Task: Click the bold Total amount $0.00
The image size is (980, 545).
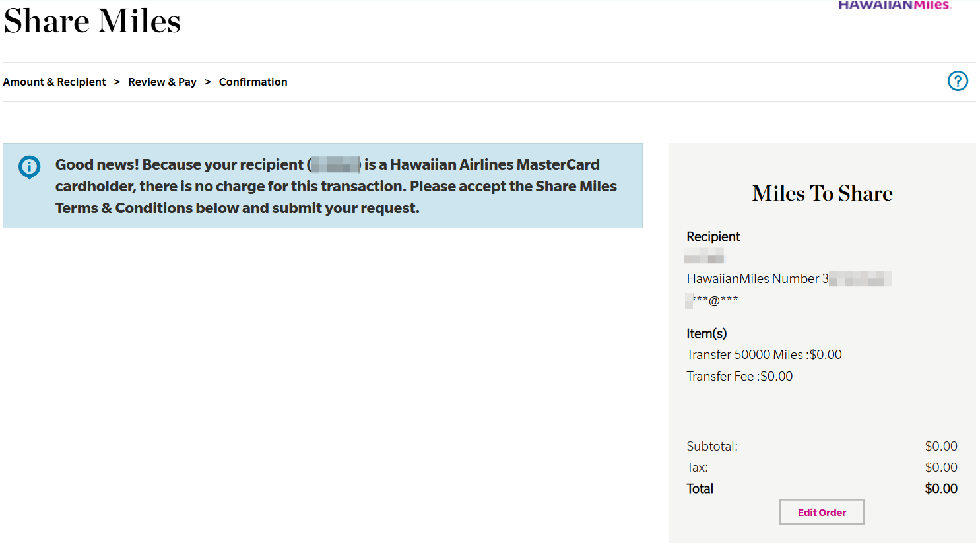Action: [940, 488]
